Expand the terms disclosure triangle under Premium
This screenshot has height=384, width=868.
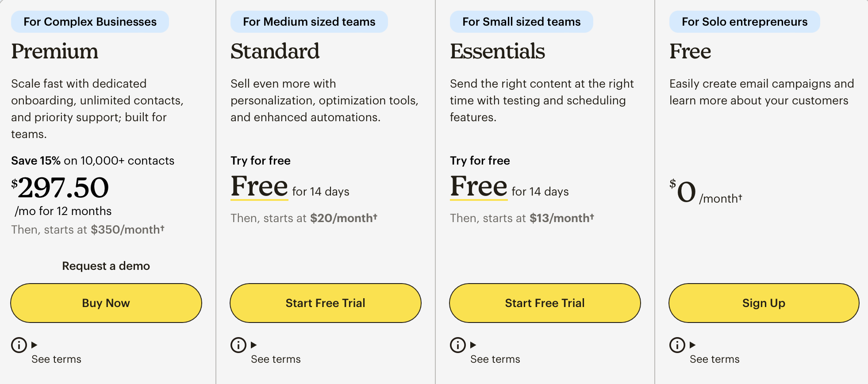pos(35,345)
